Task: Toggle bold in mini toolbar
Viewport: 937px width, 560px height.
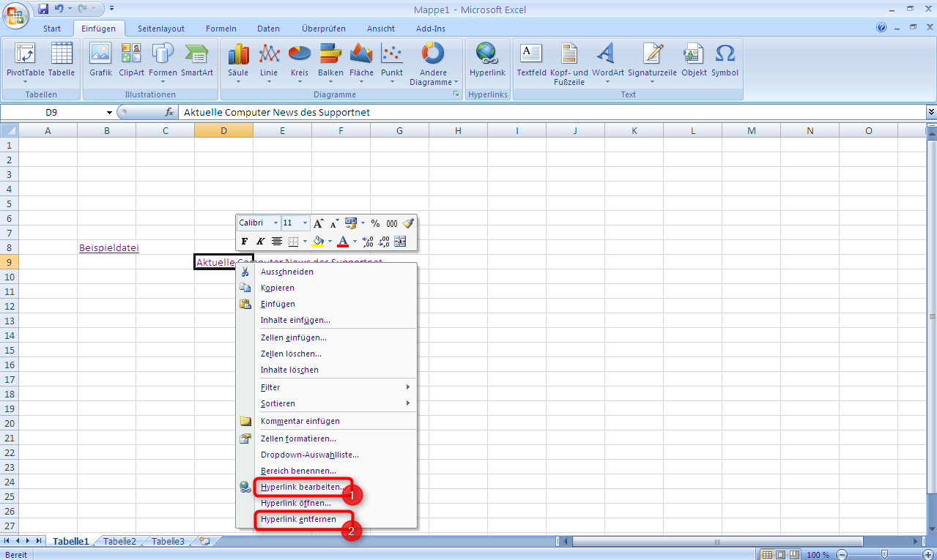Action: 245,241
